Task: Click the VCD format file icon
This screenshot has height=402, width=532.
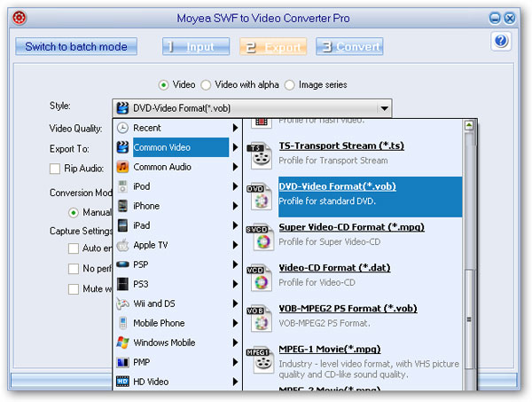Action: point(260,278)
